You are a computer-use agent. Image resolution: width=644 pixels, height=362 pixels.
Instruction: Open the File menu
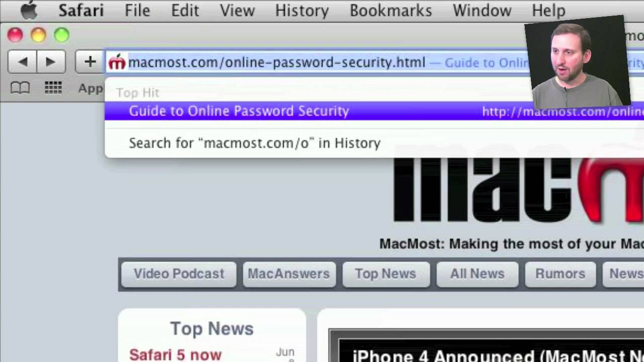(137, 10)
